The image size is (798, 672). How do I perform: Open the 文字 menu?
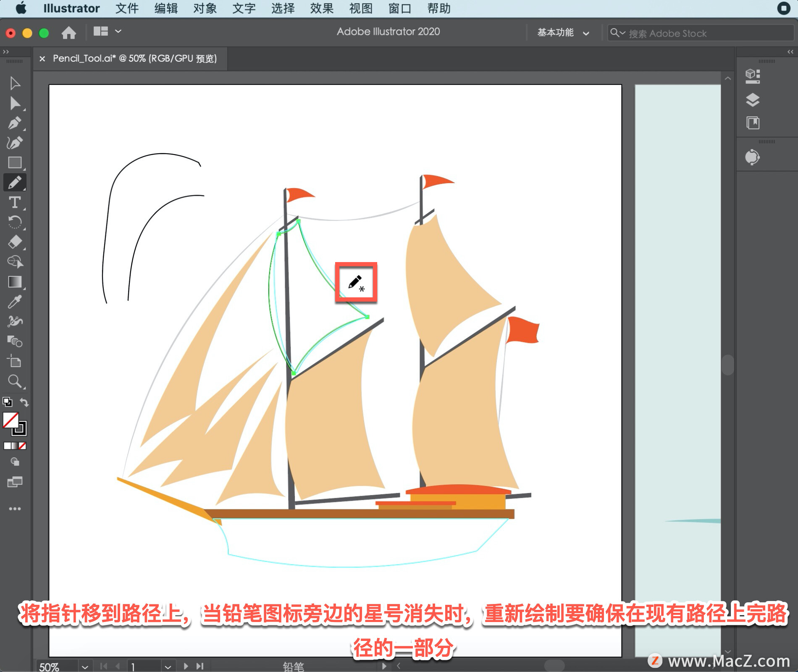[244, 8]
